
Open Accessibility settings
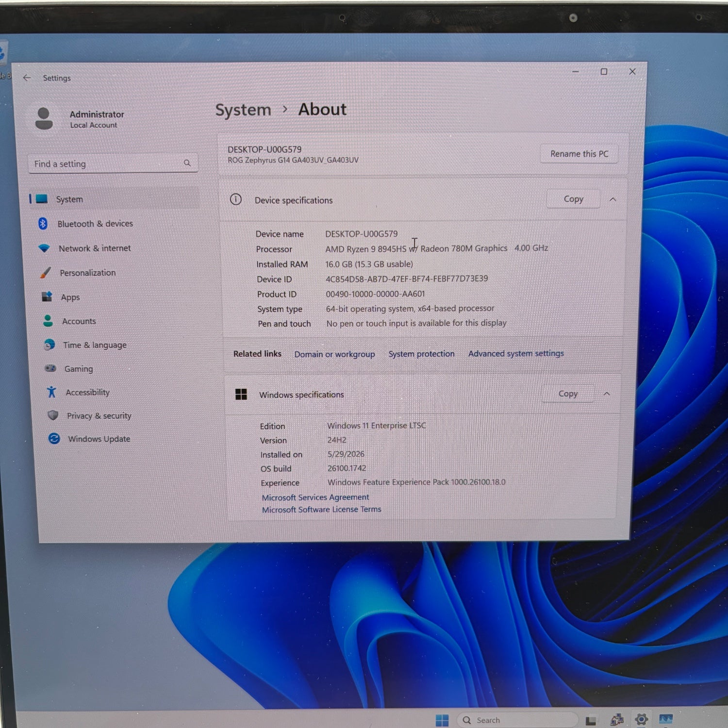tap(88, 392)
